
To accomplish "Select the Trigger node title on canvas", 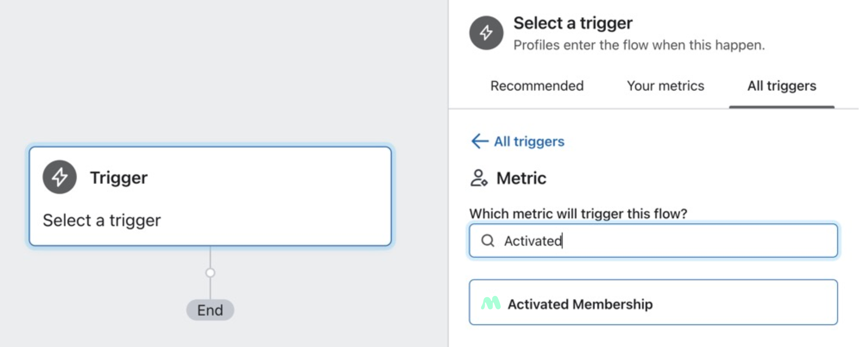I will 119,178.
